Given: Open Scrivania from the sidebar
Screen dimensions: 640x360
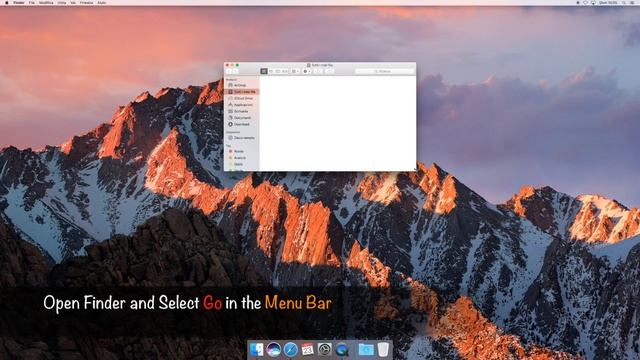Looking at the screenshot, I should click(x=241, y=111).
